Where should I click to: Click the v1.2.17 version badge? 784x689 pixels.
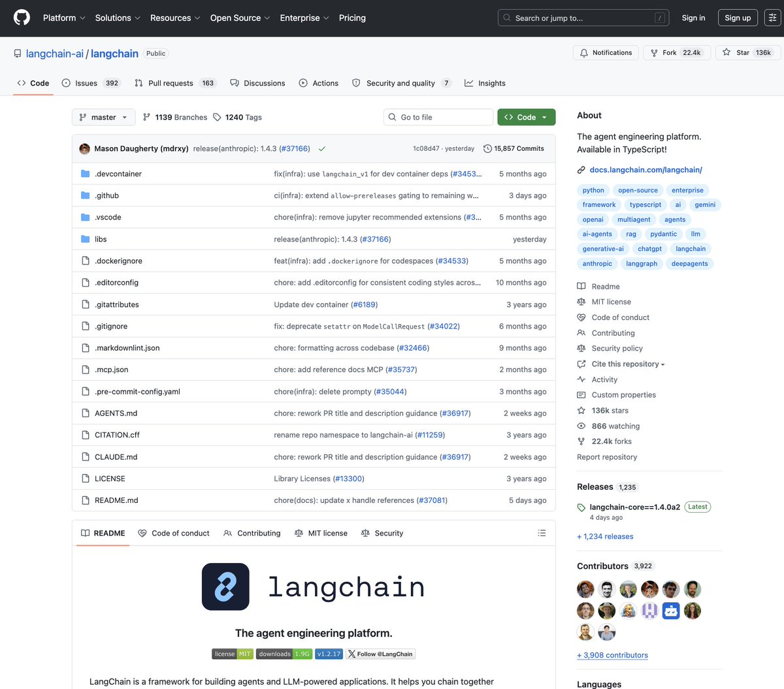coord(329,654)
